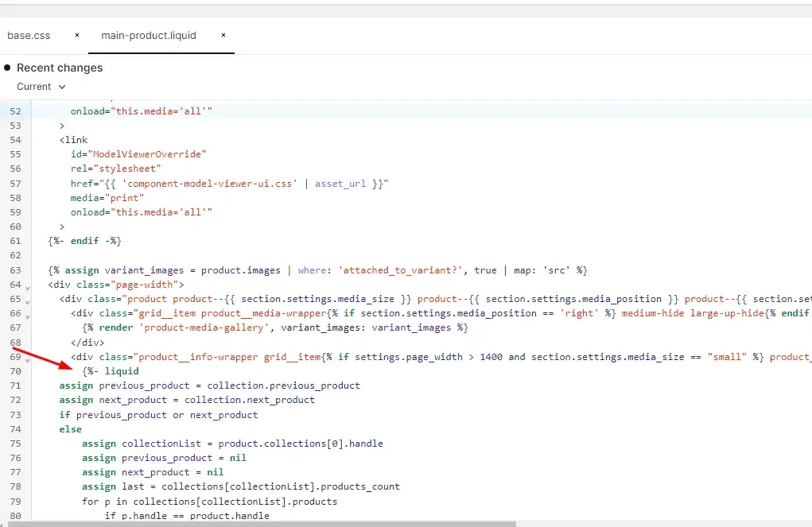Click 'component-model-viewer-ui.css' in the href line
This screenshot has width=812, height=527.
(x=210, y=184)
